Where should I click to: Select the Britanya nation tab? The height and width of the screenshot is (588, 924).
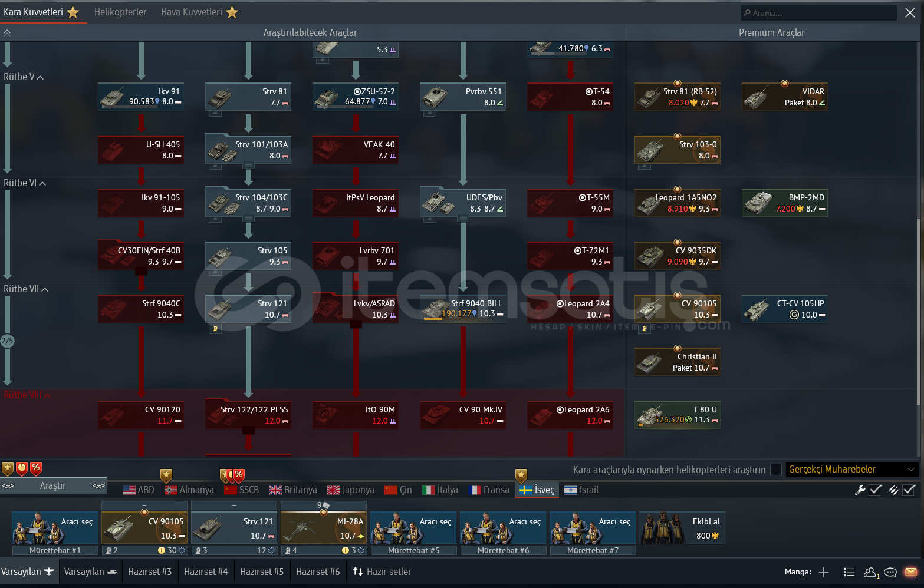pyautogui.click(x=292, y=490)
